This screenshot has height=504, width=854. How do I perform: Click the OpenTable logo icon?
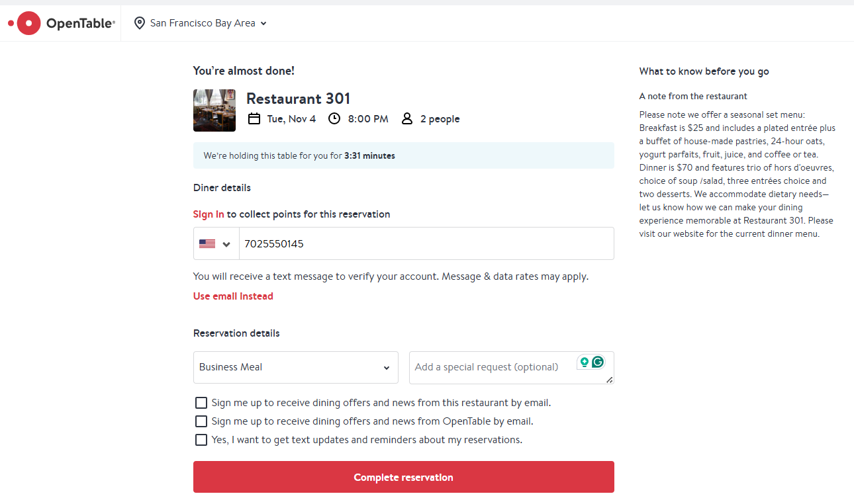tap(28, 23)
